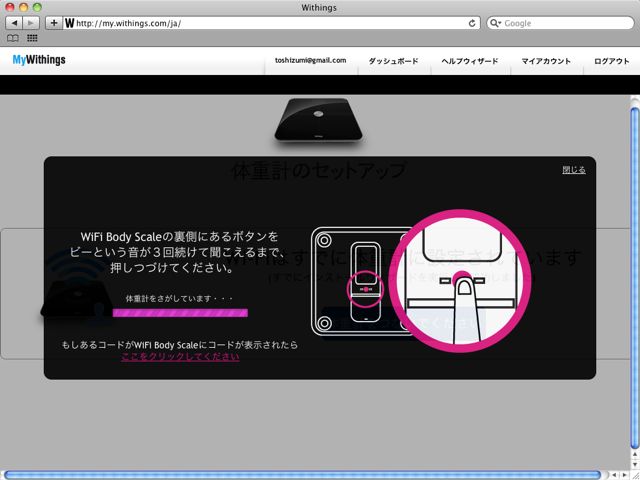This screenshot has height=480, width=640.
Task: Click the vertical scrollbar up arrow
Action: pyautogui.click(x=634, y=454)
